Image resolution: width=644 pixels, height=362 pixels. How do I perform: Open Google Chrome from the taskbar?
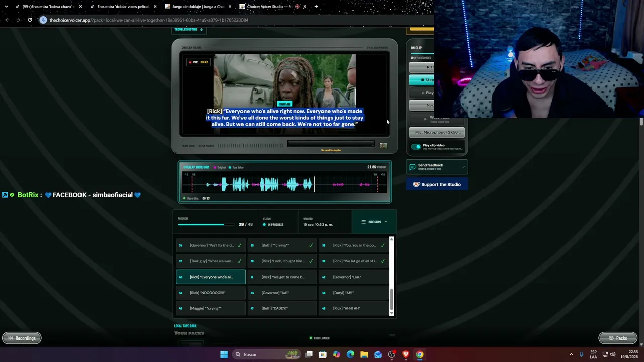click(420, 354)
